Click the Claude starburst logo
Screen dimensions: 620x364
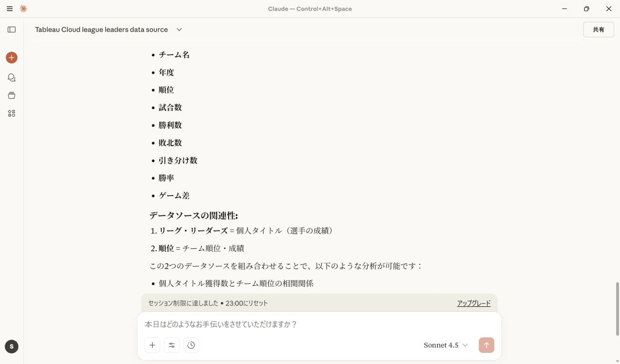point(23,9)
